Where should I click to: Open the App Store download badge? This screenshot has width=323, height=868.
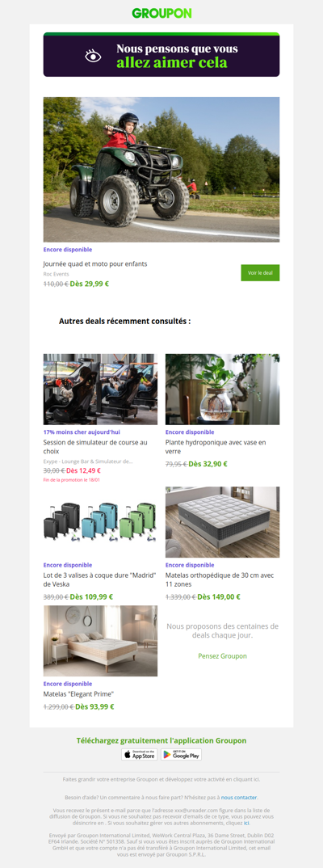pyautogui.click(x=140, y=755)
